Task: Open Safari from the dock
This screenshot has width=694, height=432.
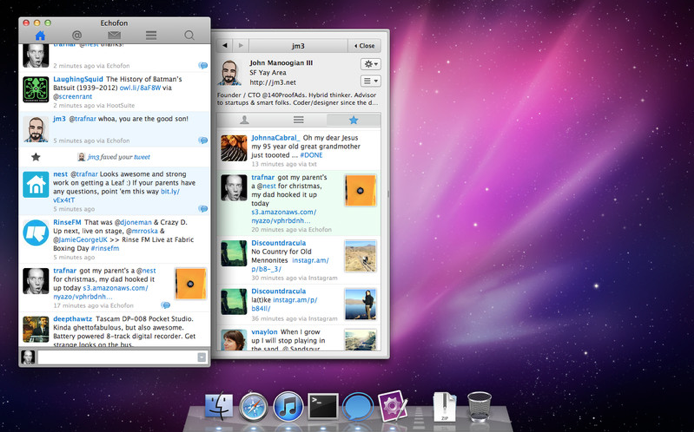Action: point(254,406)
